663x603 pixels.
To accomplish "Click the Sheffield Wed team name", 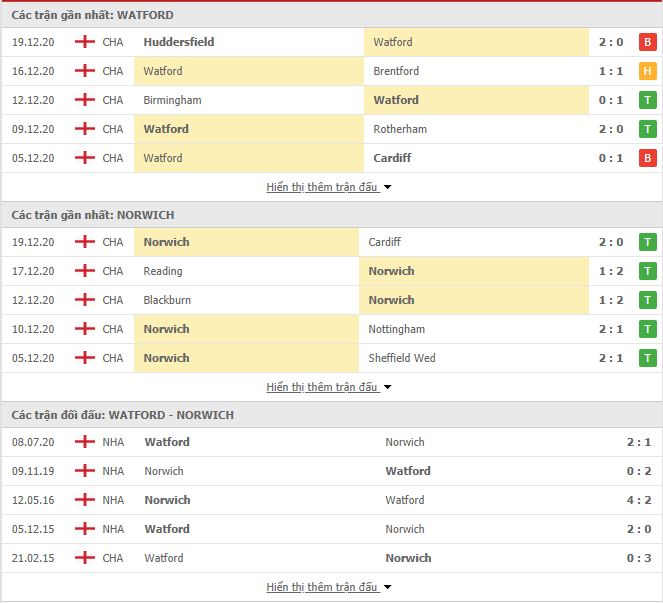I will coord(404,358).
